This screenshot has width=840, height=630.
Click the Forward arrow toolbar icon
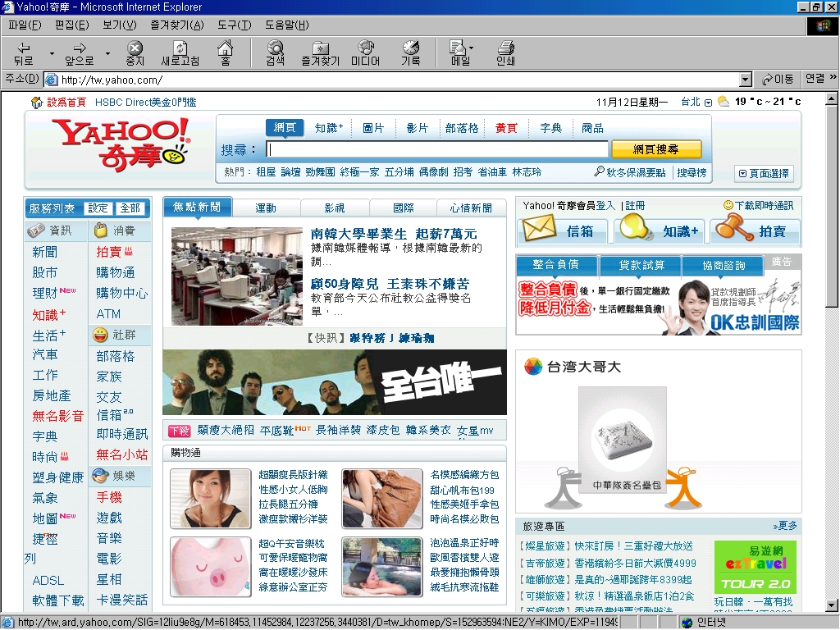point(80,48)
